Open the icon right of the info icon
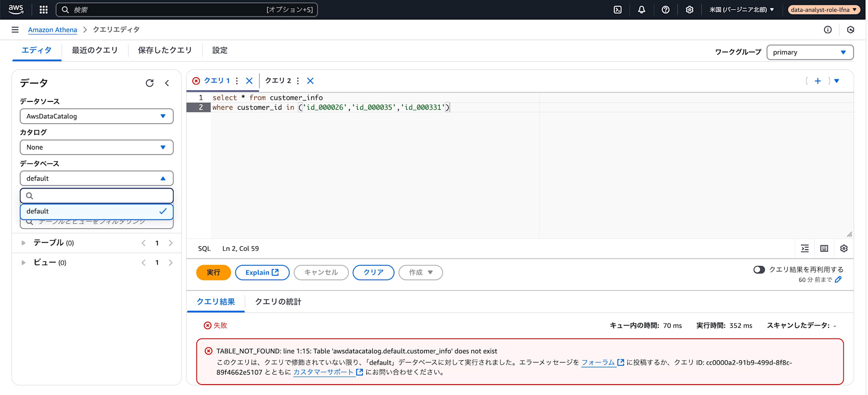Viewport: 868px width, 395px height. tap(851, 29)
